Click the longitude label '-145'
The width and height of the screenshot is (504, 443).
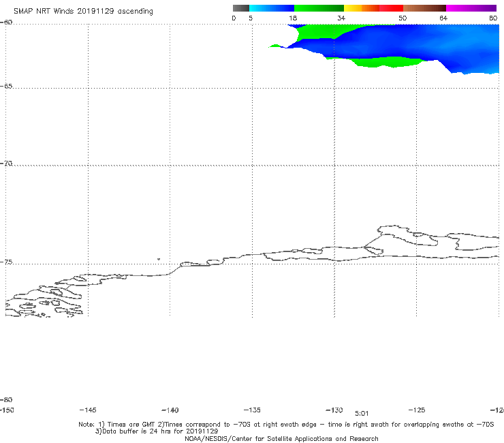88,410
